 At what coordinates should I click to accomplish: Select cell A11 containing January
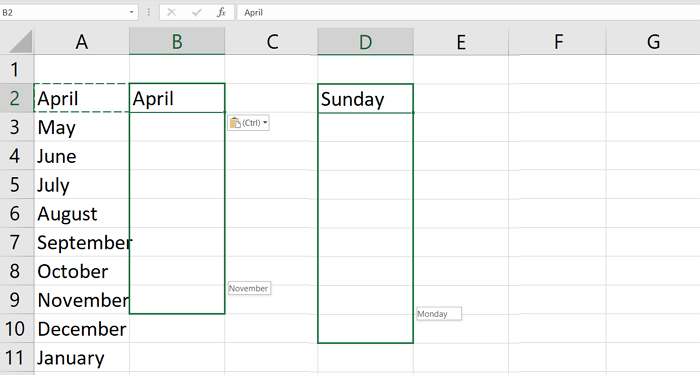[82, 358]
